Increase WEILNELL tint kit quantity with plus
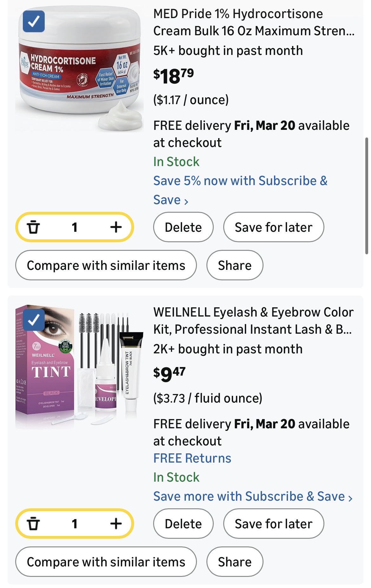The height and width of the screenshot is (588, 371). point(116,524)
